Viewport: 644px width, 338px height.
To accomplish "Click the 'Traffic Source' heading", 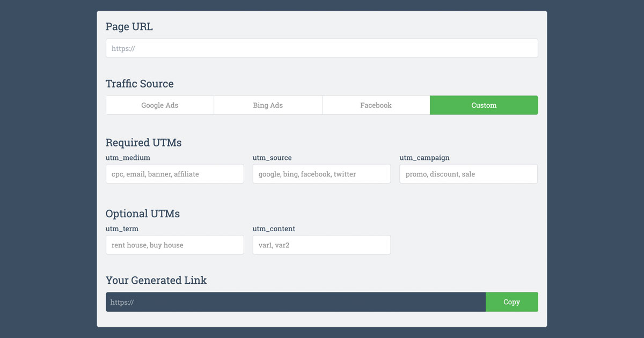I will (140, 84).
